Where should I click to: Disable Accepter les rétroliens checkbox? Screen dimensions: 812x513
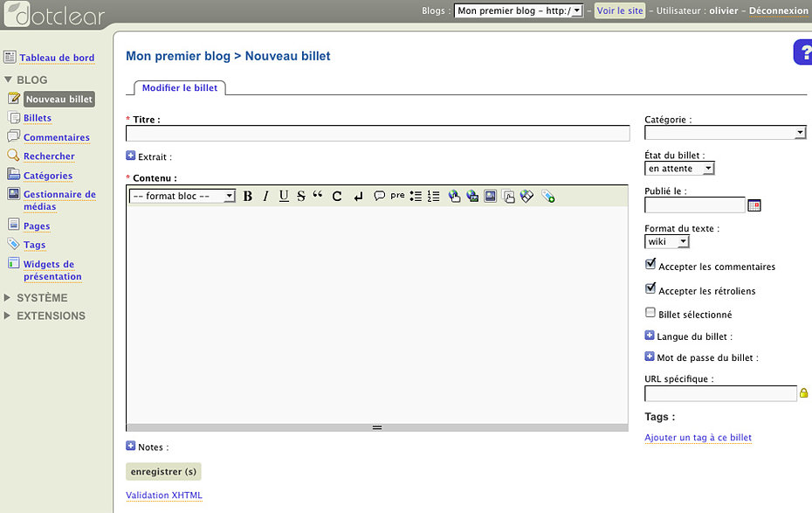click(x=650, y=288)
